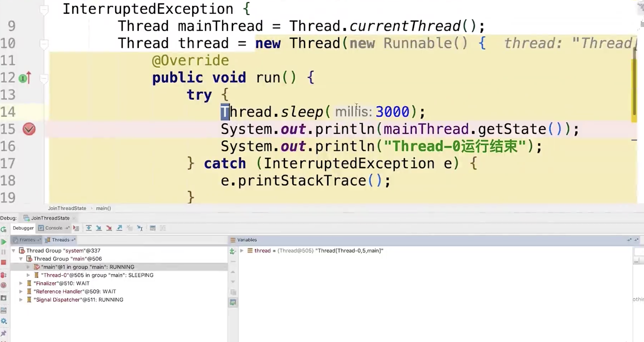This screenshot has width=644, height=342.
Task: Click the first restore-view arrow in Variables header
Action: (629, 240)
